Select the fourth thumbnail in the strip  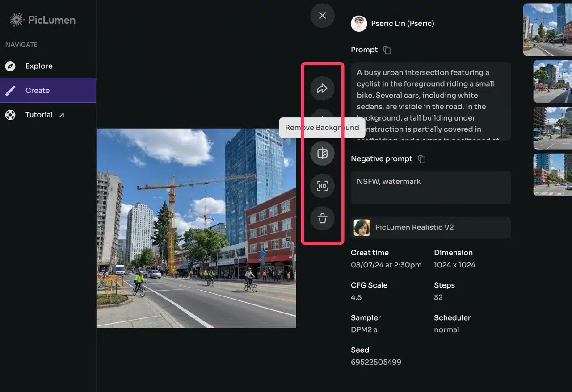(552, 175)
